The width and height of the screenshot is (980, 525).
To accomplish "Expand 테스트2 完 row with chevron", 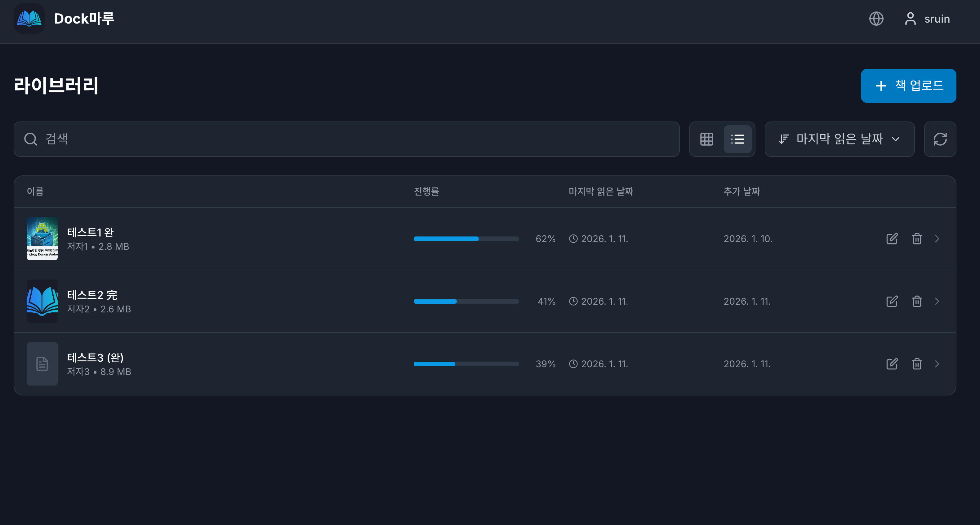I will pos(937,302).
